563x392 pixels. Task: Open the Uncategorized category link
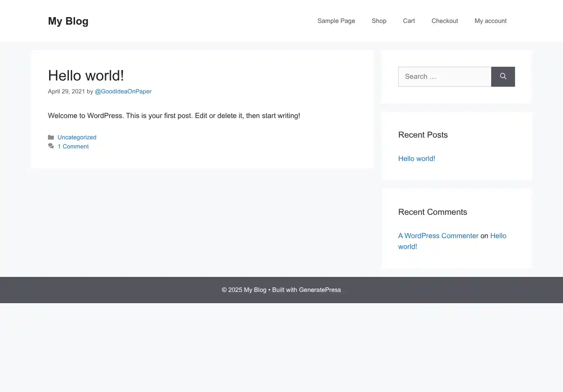click(77, 137)
